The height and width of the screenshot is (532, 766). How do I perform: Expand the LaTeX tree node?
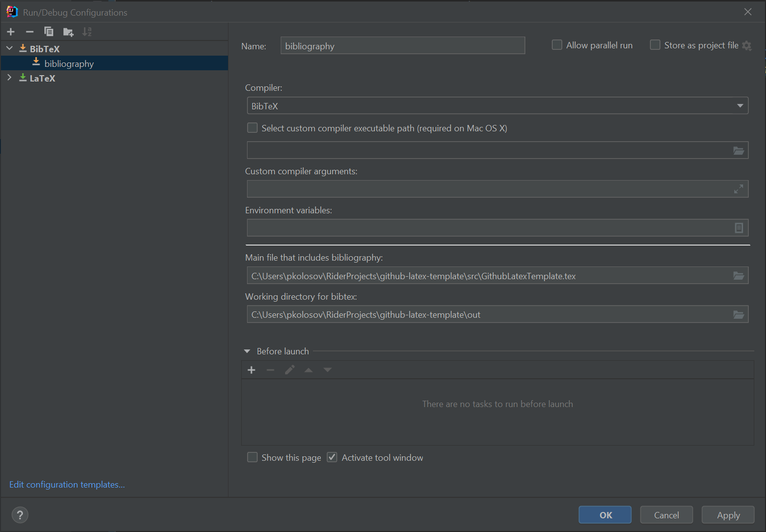9,78
